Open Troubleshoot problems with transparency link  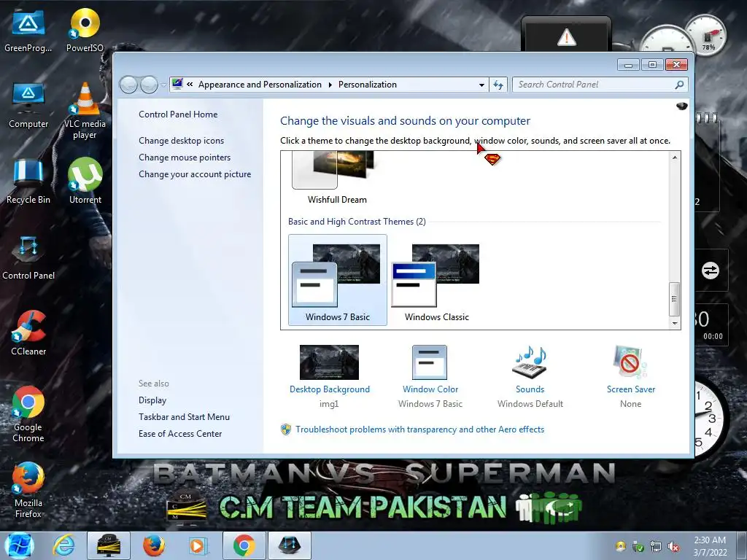(419, 429)
